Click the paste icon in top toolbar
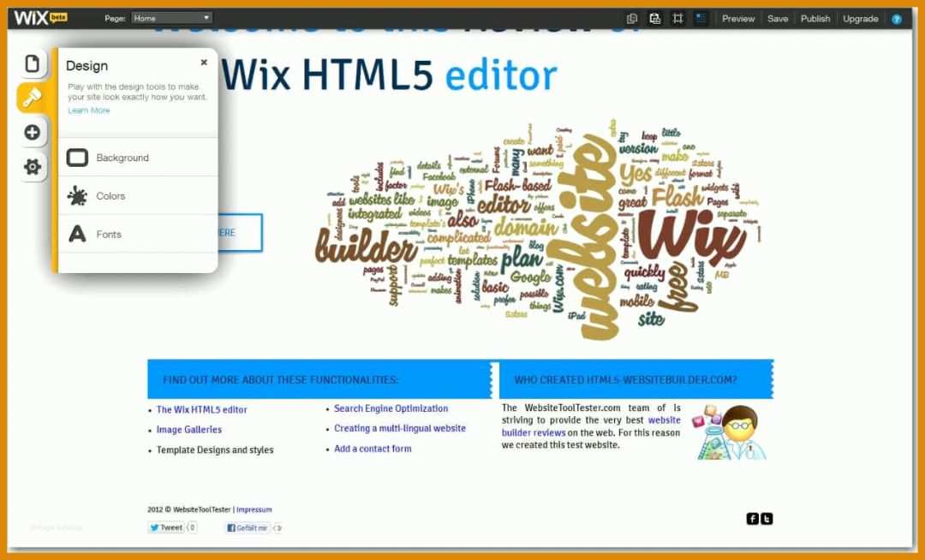Screen dimensions: 925x560 tap(655, 18)
